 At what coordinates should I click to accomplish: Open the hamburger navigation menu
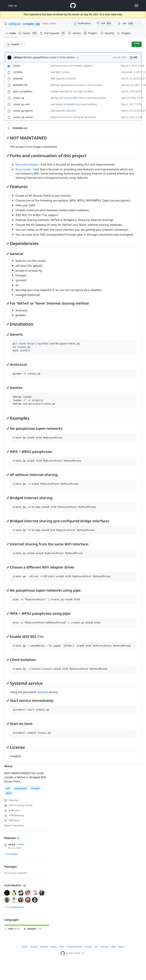pyautogui.click(x=136, y=6)
